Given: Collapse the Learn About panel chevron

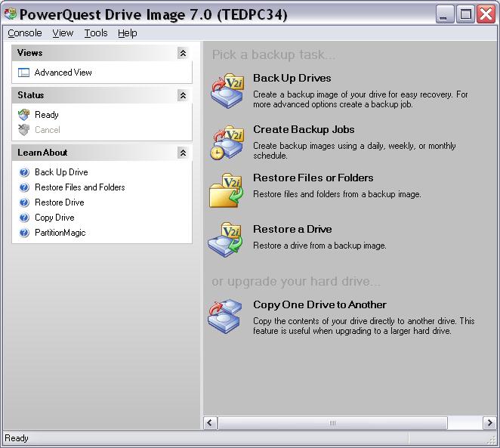Looking at the screenshot, I should (183, 153).
